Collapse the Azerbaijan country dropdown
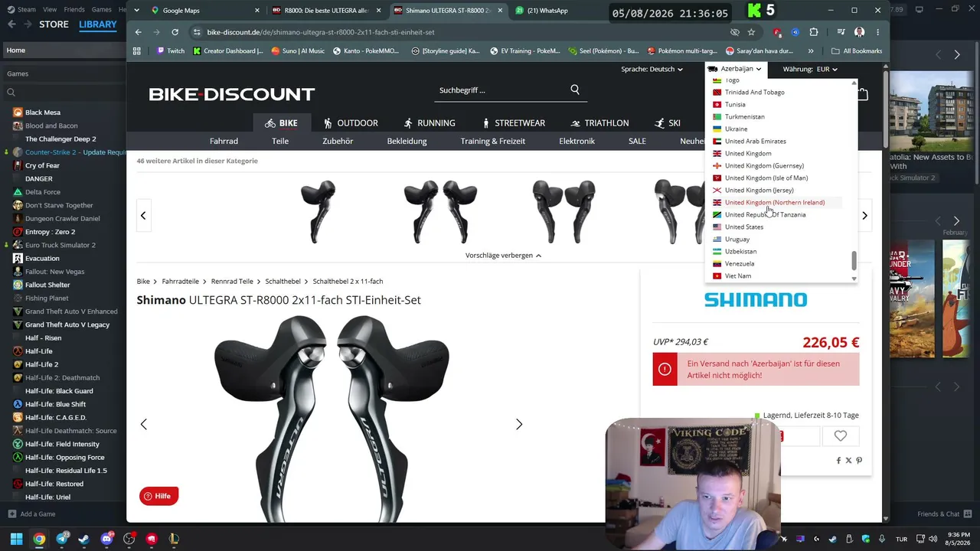980x551 pixels. point(735,69)
